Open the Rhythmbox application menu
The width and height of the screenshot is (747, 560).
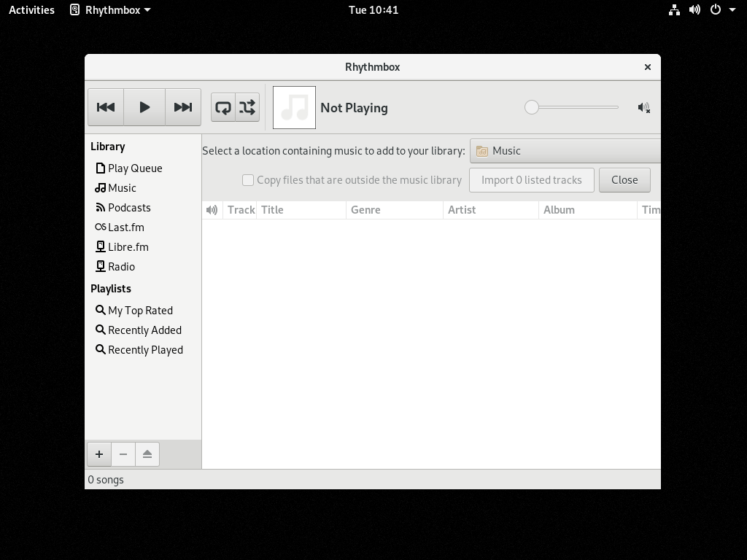coord(110,10)
